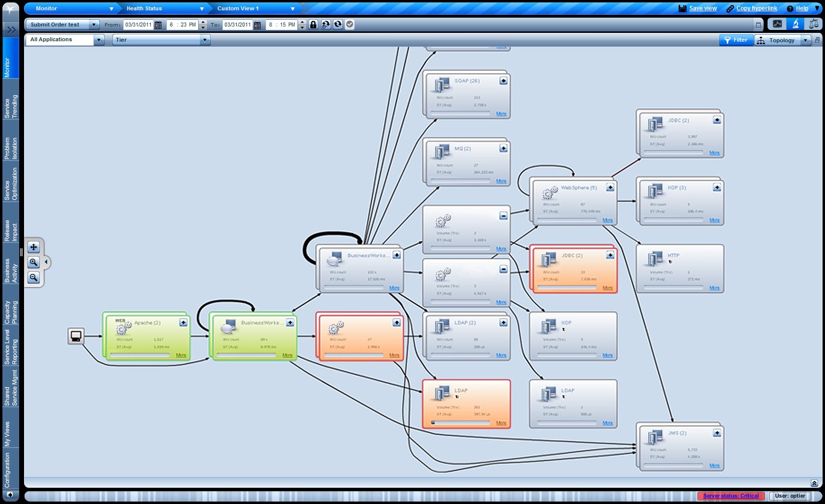Expand the upper JDBC (2) gray node
Image resolution: width=825 pixels, height=504 pixels.
(717, 120)
